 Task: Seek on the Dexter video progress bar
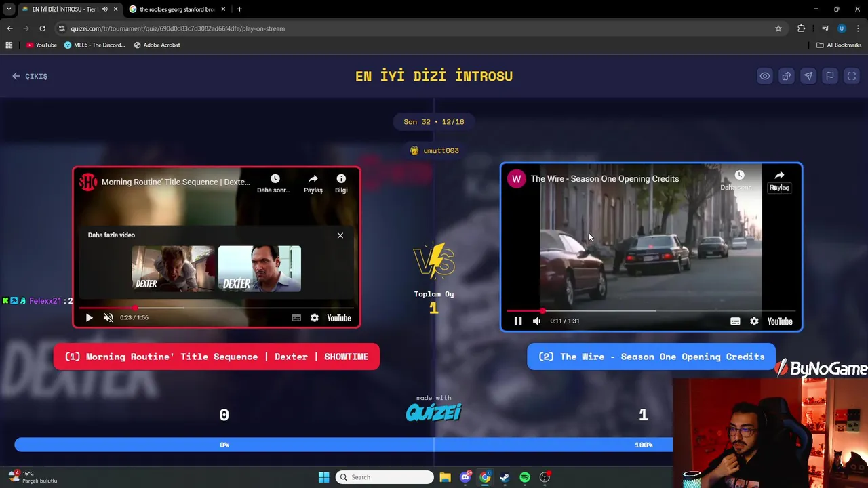click(x=216, y=308)
